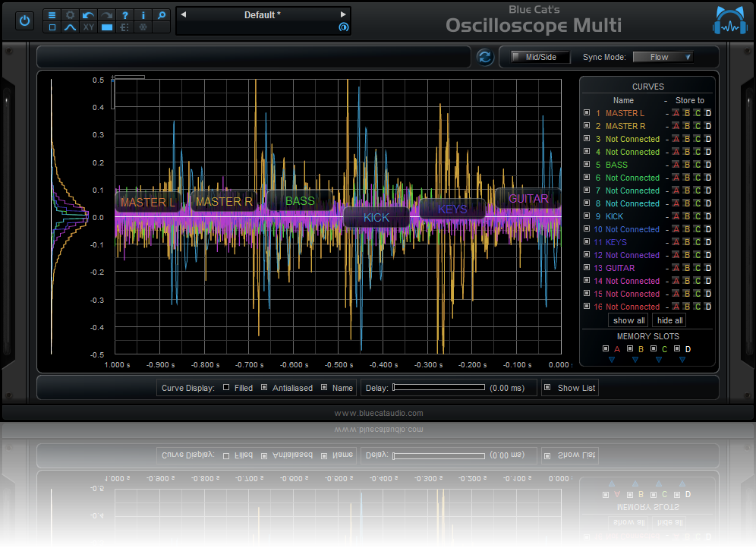Click the undo arrow icon
The image size is (756, 548).
pyautogui.click(x=89, y=14)
